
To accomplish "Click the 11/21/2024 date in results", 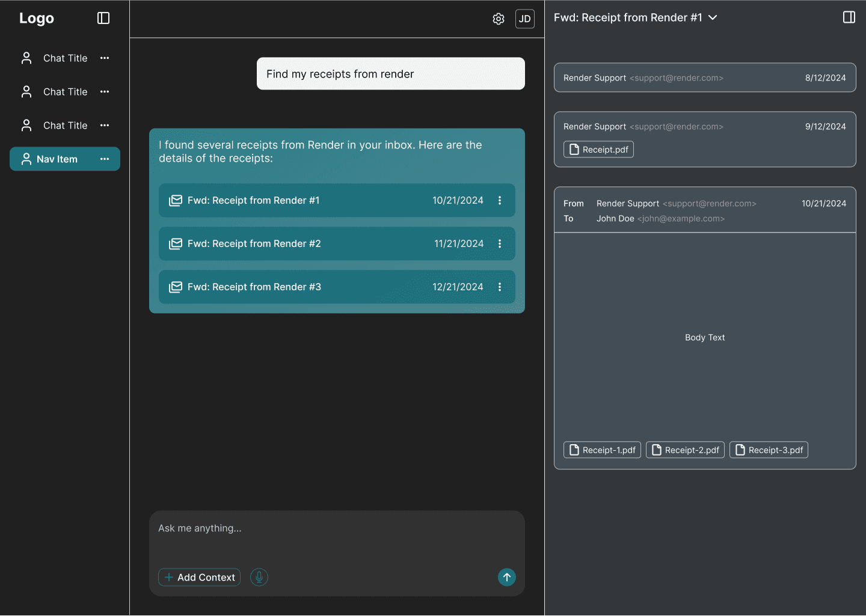I will pos(459,244).
